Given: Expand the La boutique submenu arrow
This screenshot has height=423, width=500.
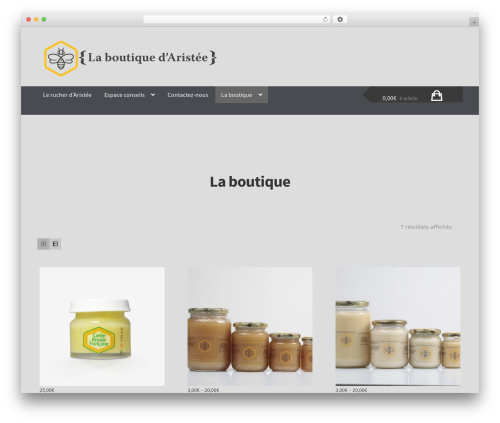Looking at the screenshot, I should [x=260, y=95].
